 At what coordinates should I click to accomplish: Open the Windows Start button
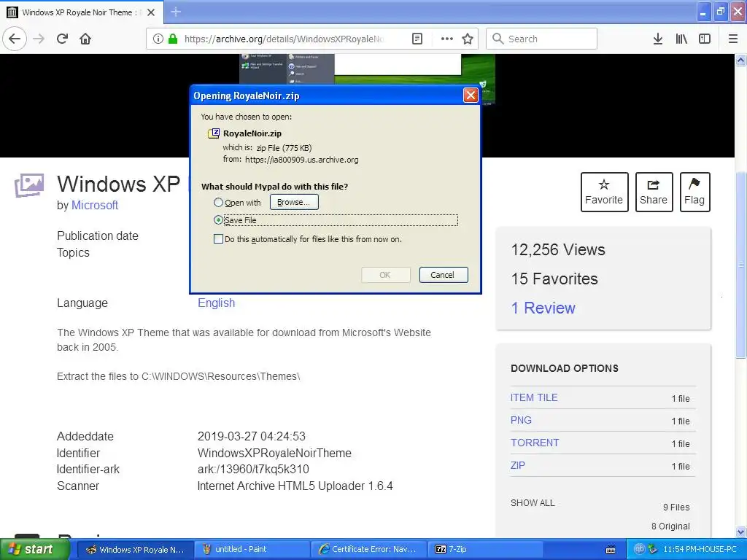coord(34,549)
